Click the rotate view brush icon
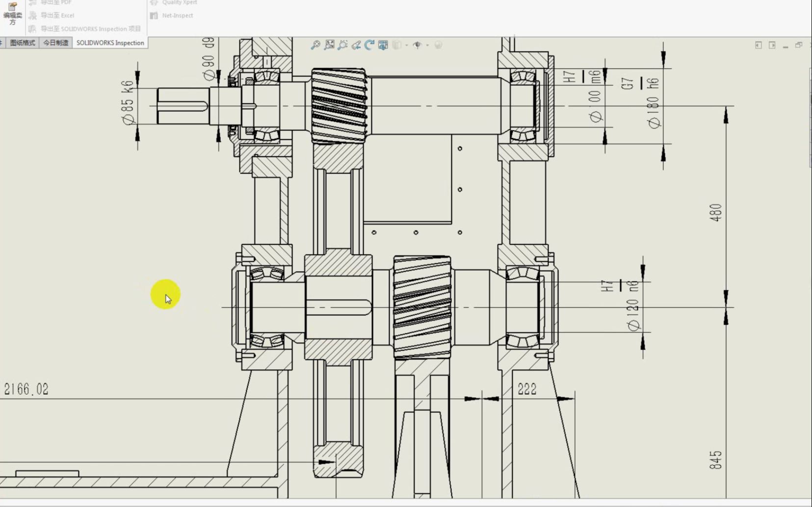 tap(356, 45)
